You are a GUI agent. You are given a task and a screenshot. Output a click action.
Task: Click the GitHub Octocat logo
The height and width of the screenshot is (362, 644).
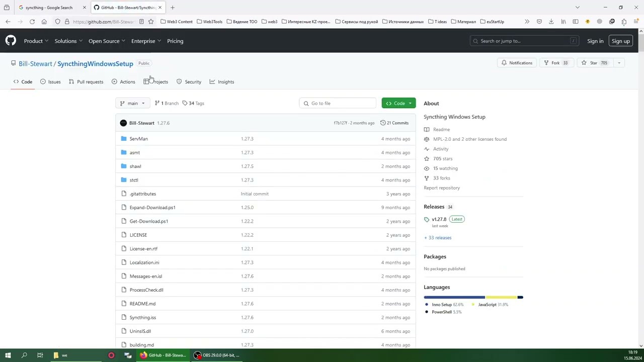[x=11, y=41]
